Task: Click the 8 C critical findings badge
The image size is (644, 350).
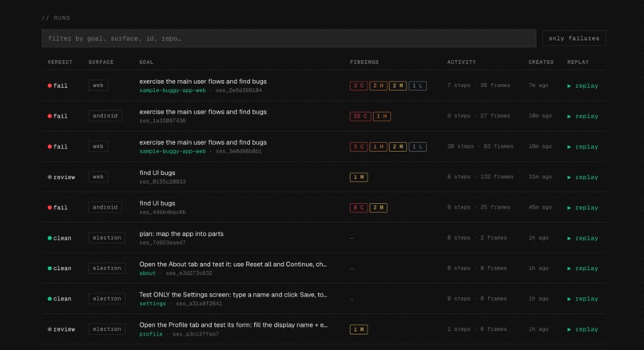Action: click(359, 208)
